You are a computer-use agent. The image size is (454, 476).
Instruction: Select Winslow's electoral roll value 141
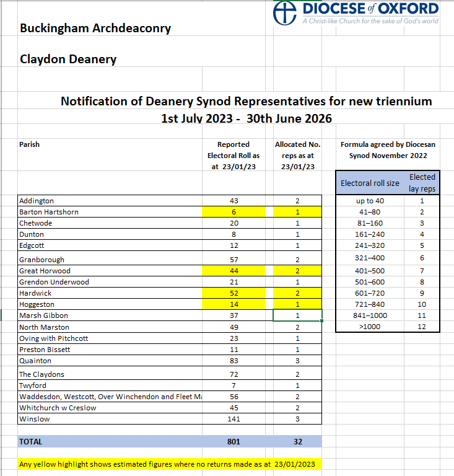point(234,419)
